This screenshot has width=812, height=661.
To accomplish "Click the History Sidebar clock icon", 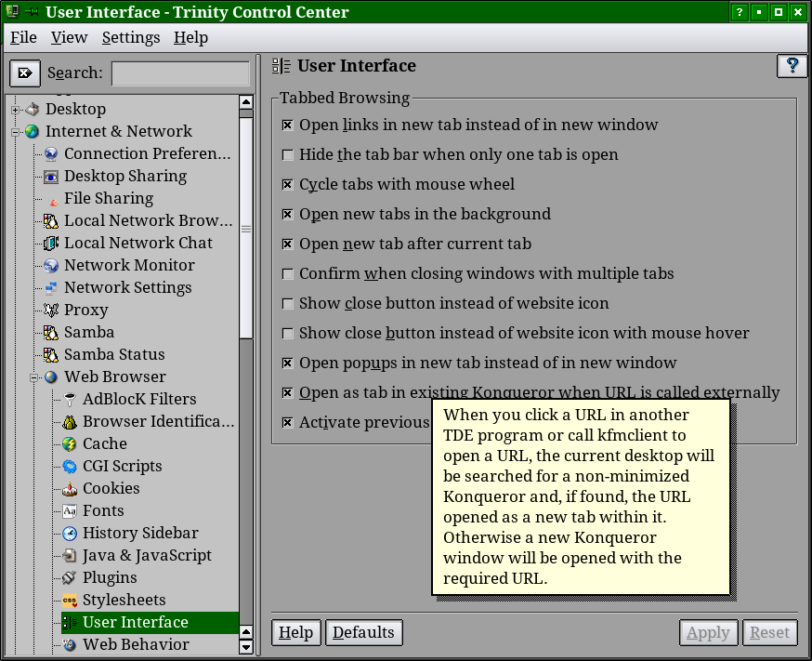I will click(x=70, y=533).
